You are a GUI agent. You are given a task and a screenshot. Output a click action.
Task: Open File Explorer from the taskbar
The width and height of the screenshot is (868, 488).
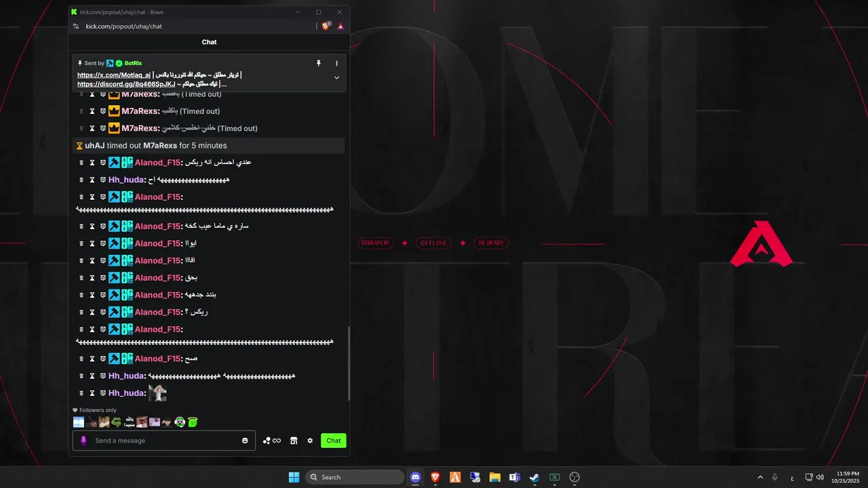tap(495, 477)
